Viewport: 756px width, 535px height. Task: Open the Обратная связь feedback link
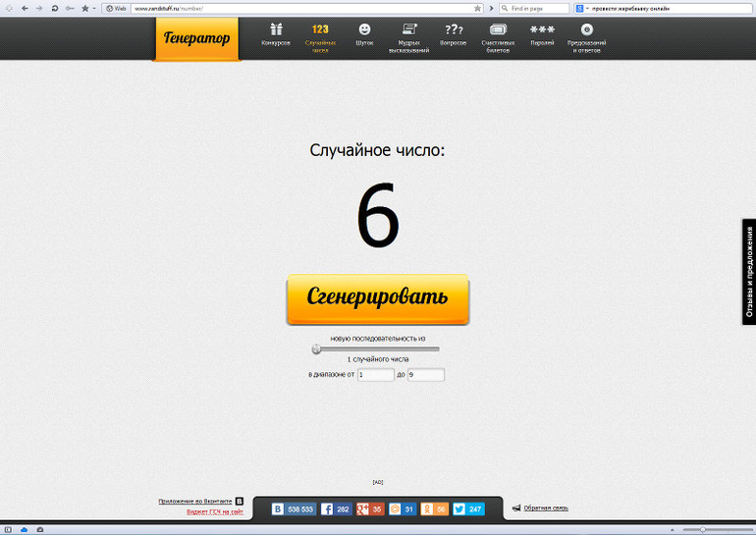pos(545,508)
